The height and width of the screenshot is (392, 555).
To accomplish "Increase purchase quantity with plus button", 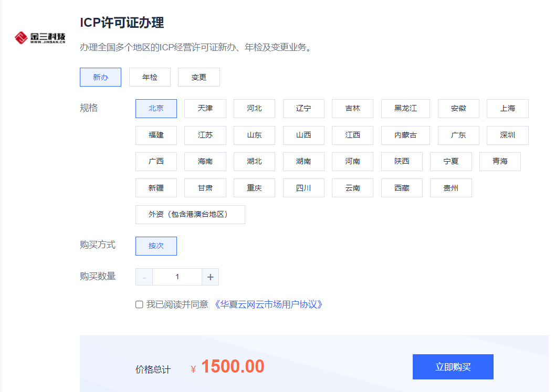I will point(211,277).
